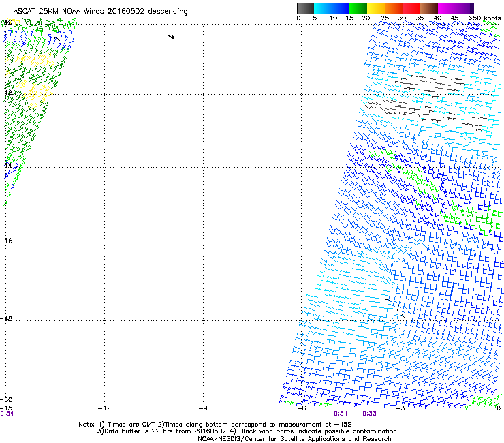Pick the brown 35-40 knots legend segment
The height and width of the screenshot is (443, 504).
coord(429,8)
